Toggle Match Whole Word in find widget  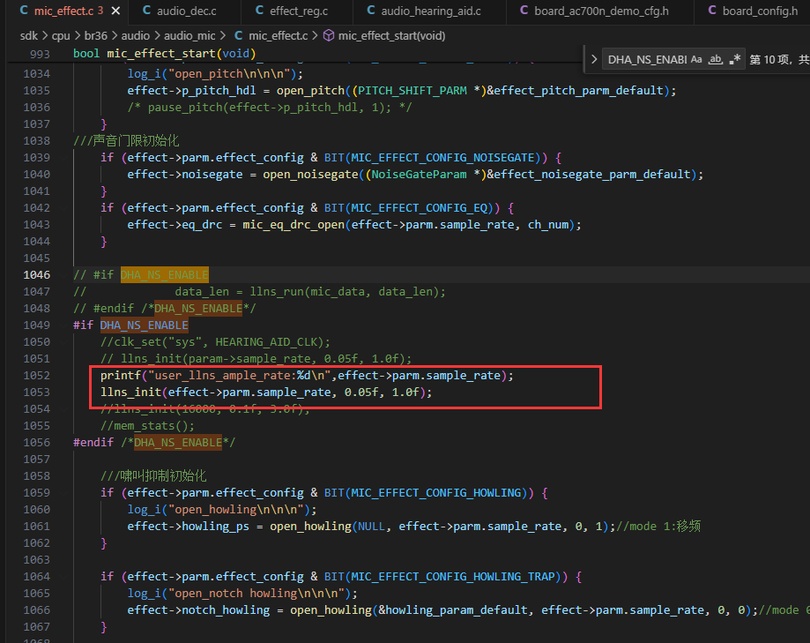[715, 59]
